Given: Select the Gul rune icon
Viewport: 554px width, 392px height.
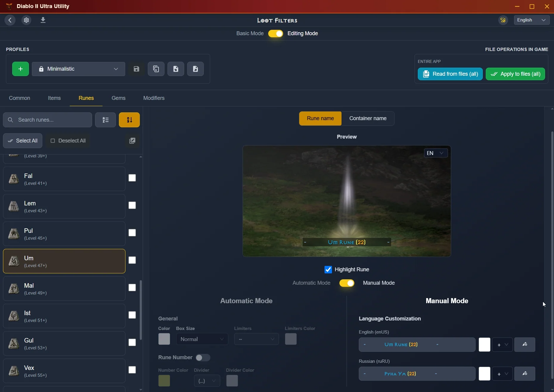Looking at the screenshot, I should pyautogui.click(x=14, y=343).
